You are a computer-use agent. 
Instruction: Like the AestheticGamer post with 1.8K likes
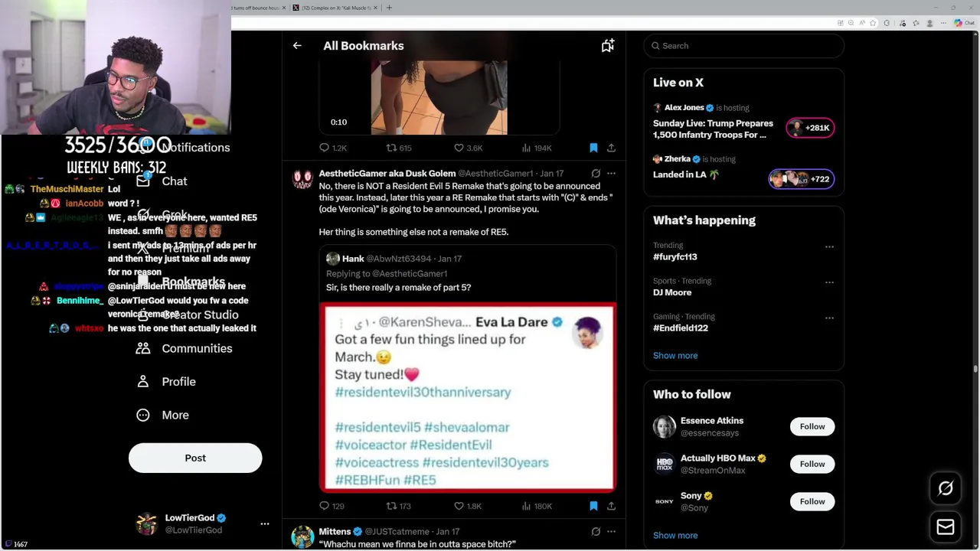[x=468, y=506]
